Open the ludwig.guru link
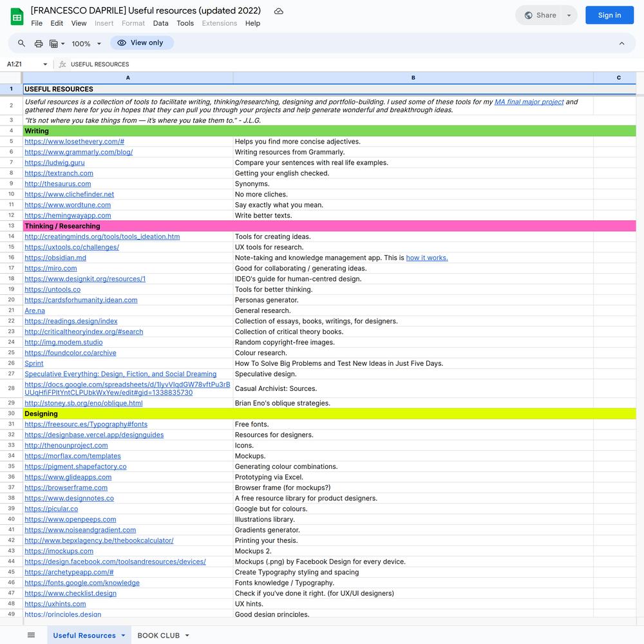The image size is (644, 644). [x=55, y=163]
